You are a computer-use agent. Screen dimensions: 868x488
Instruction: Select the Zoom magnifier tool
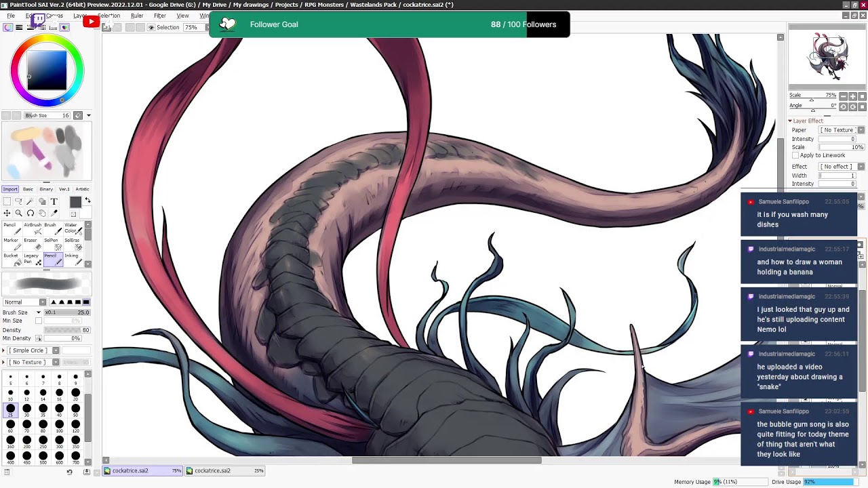coord(18,213)
